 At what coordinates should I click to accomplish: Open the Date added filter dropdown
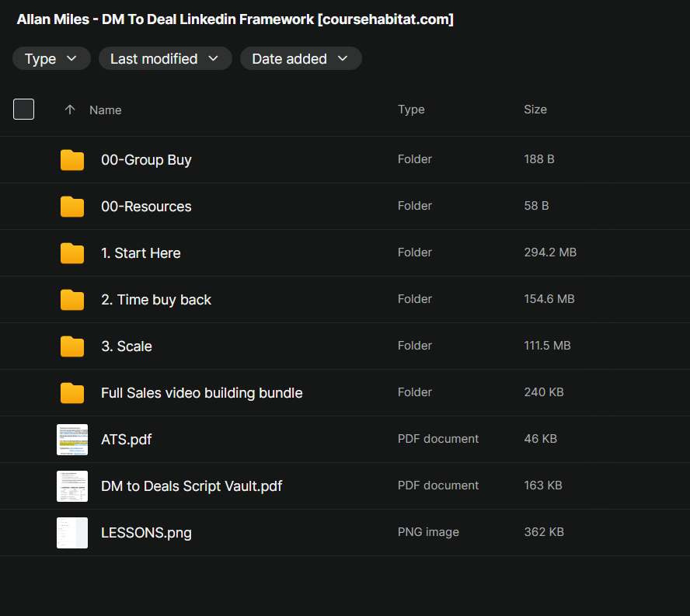301,58
